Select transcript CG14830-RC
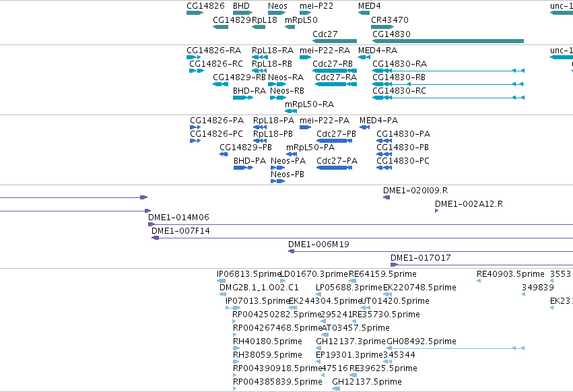This screenshot has width=573, height=392. click(399, 91)
